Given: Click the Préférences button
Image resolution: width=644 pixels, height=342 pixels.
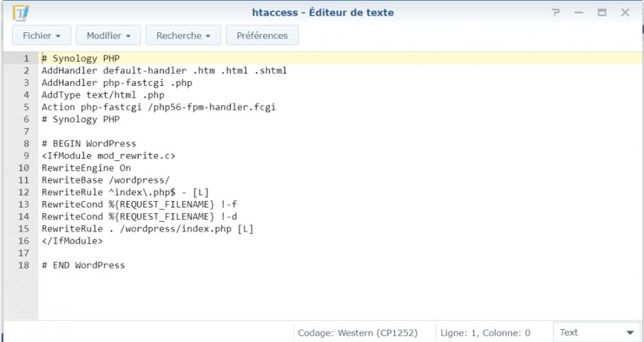Looking at the screenshot, I should coord(262,35).
